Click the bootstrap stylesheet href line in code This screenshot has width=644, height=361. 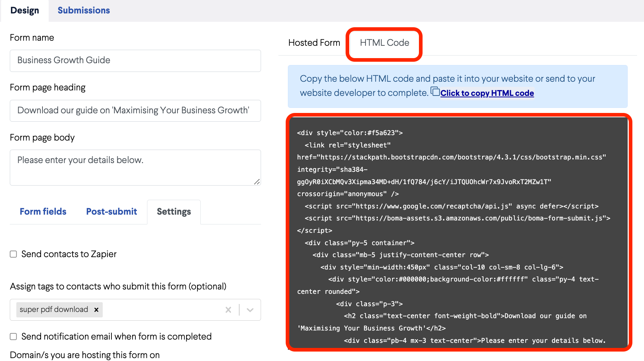tap(452, 157)
